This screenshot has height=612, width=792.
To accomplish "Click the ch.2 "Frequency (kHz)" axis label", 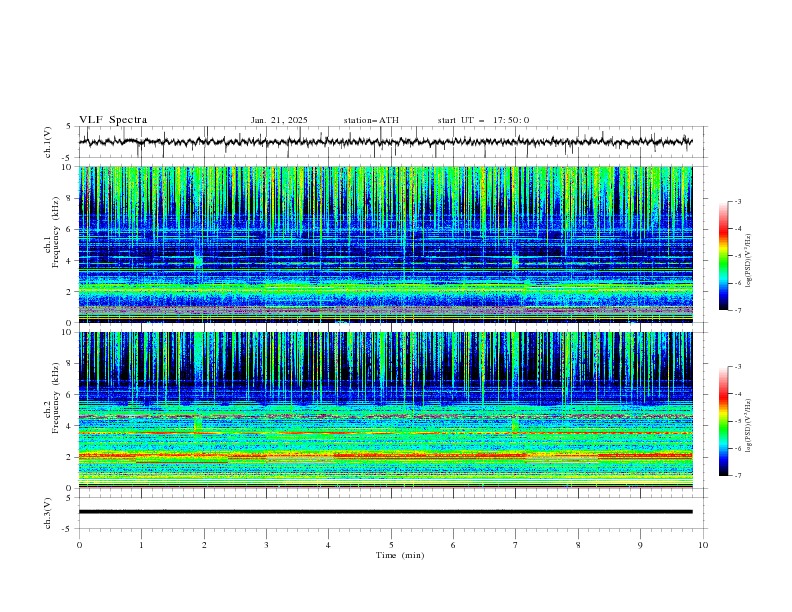I will coord(56,398).
